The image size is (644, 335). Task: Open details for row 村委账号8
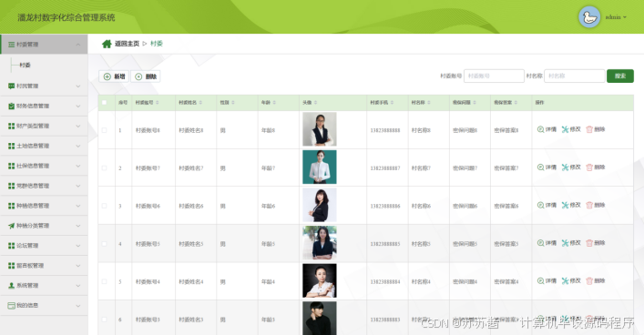547,129
